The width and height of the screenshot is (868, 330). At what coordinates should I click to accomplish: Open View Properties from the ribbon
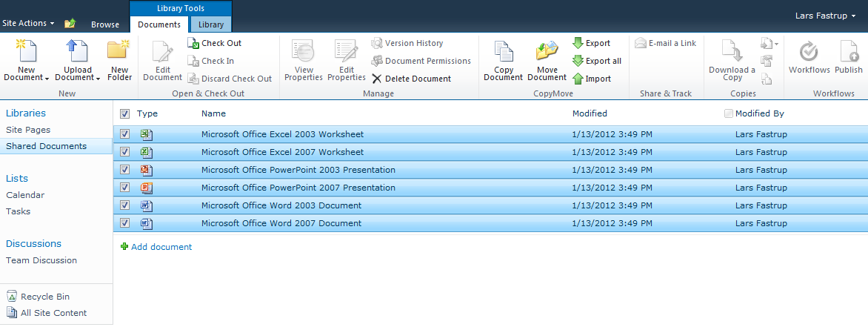[304, 61]
